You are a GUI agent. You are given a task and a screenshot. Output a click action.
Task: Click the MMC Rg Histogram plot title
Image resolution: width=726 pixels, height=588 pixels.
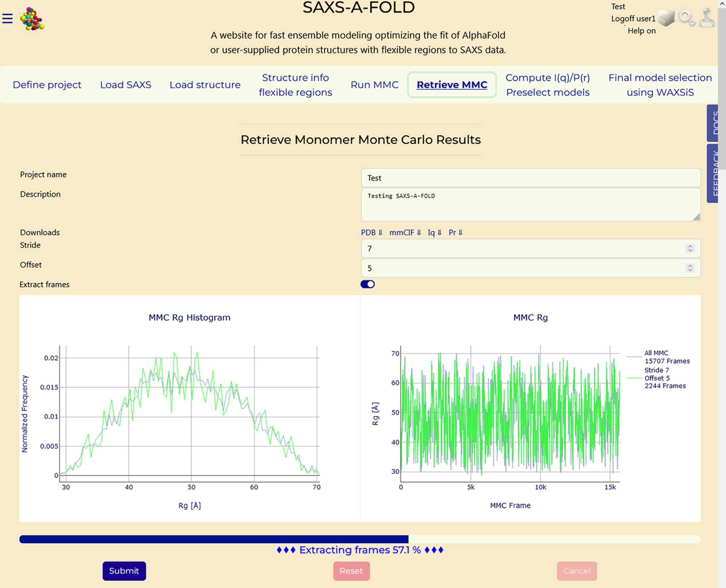pyautogui.click(x=189, y=317)
